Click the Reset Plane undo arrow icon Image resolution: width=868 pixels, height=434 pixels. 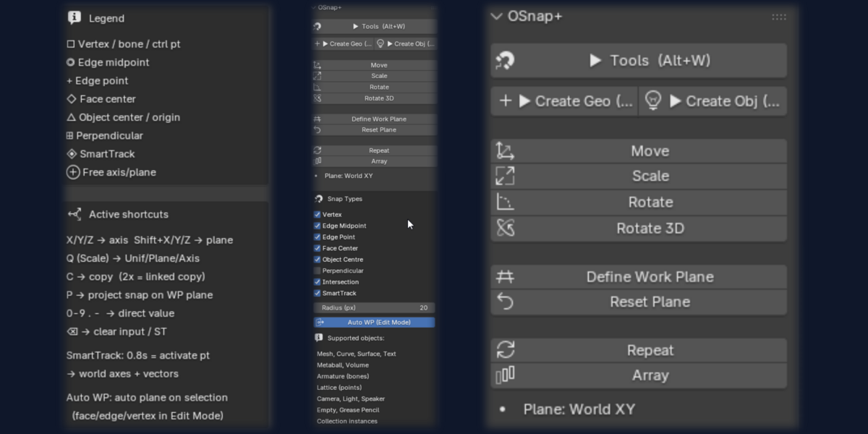[x=505, y=302]
